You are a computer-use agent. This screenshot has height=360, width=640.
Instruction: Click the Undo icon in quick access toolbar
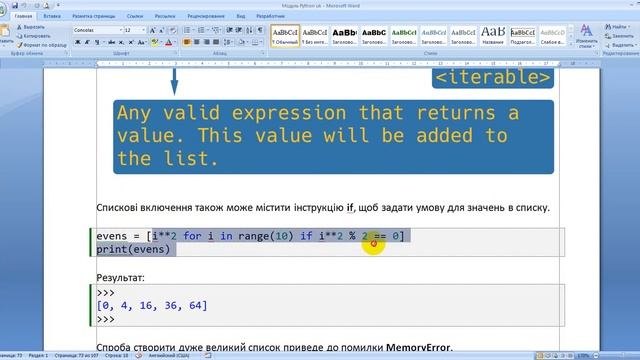pos(25,5)
